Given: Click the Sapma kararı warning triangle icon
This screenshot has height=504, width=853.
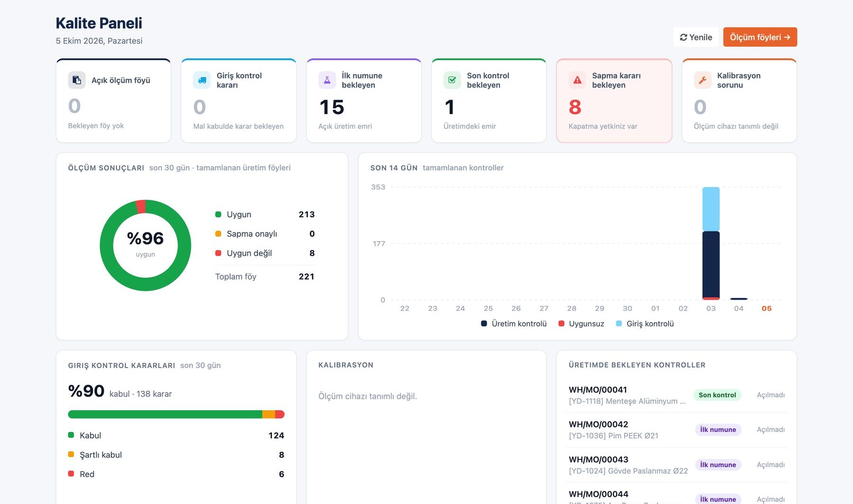Looking at the screenshot, I should click(577, 80).
